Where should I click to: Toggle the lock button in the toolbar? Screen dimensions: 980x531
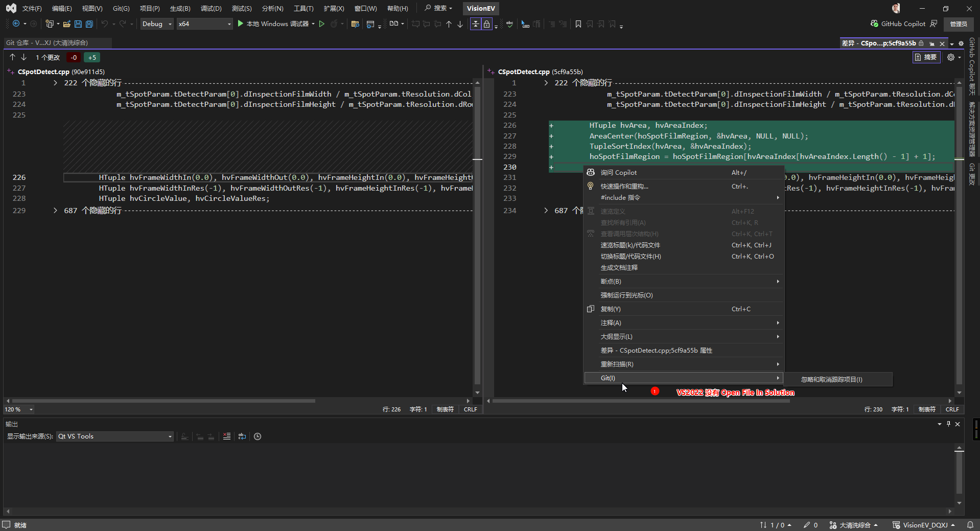point(487,24)
